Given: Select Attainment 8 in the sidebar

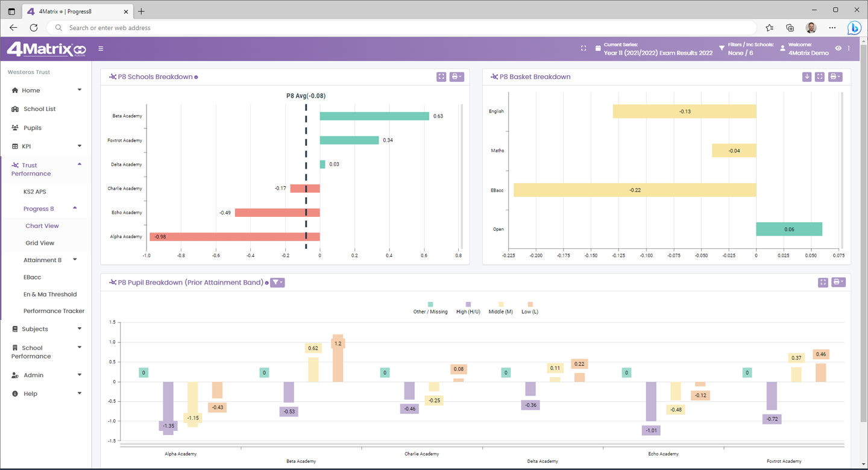Looking at the screenshot, I should (x=43, y=260).
